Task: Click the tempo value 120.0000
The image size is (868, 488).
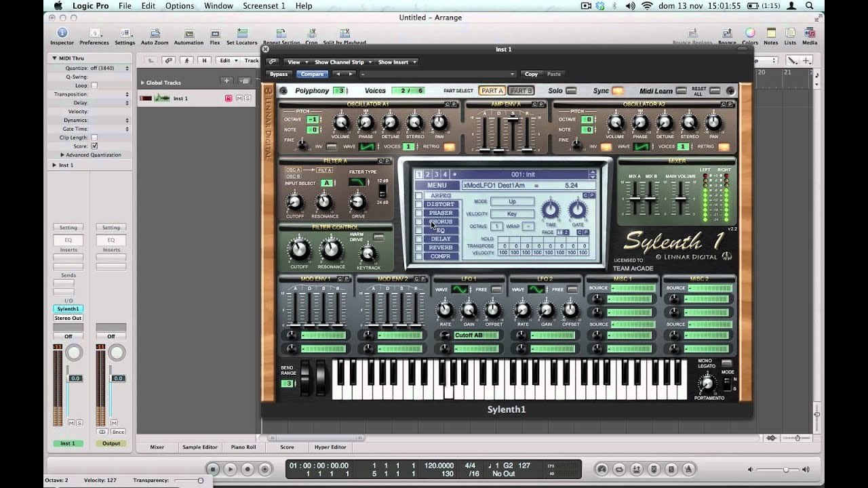Action: [439, 466]
